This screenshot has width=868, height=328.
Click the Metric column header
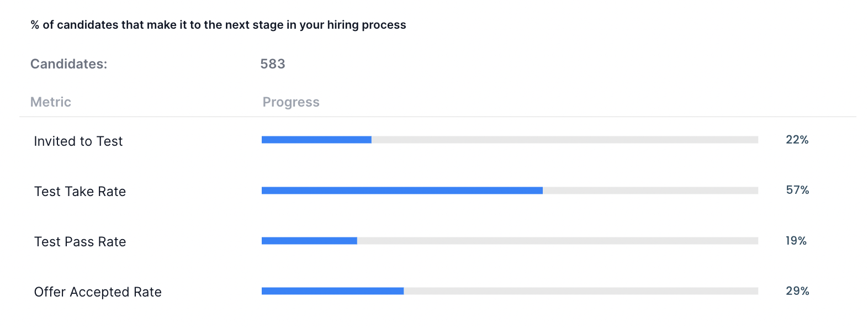click(x=51, y=102)
